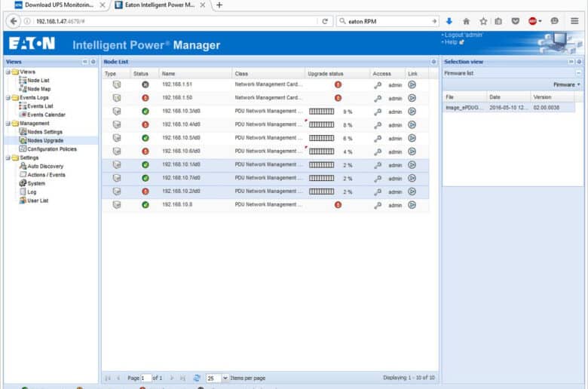588x389 pixels.
Task: Go to the browser home page
Action: pyautogui.click(x=466, y=21)
